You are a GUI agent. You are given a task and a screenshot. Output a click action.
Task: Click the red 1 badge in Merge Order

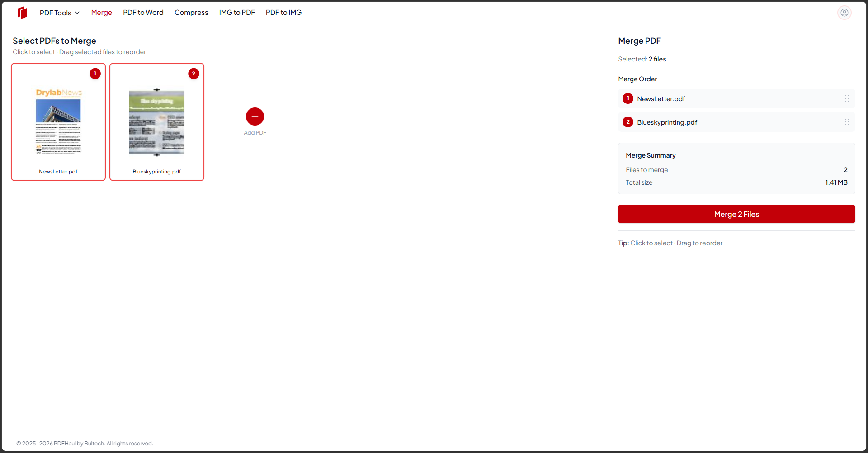(x=627, y=98)
